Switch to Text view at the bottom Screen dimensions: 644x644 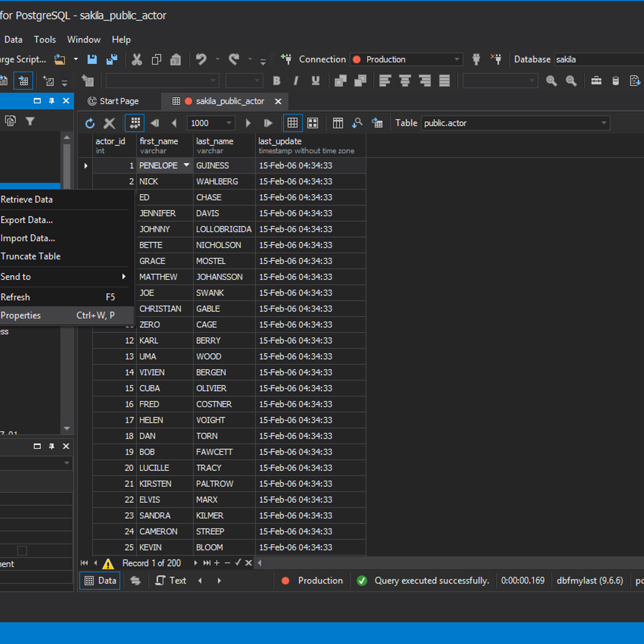pos(170,580)
